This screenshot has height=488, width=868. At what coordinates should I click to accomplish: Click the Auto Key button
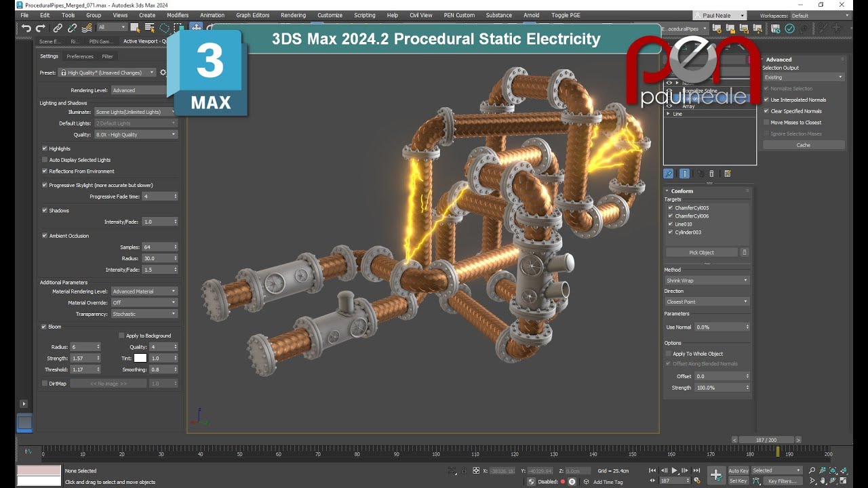coord(738,470)
